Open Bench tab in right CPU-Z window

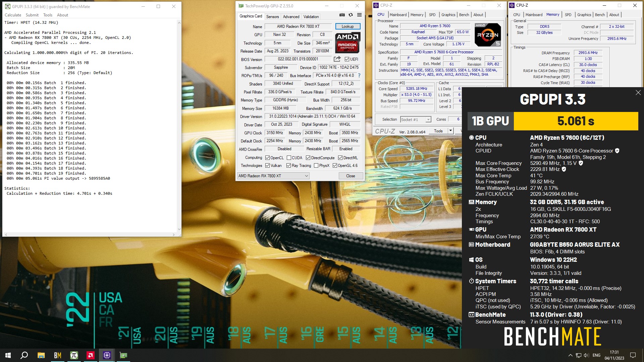600,15
